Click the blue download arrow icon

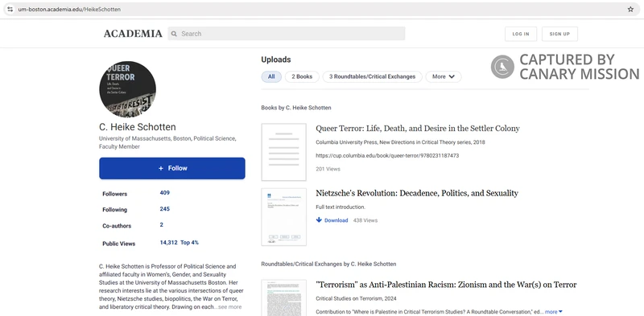coord(319,220)
